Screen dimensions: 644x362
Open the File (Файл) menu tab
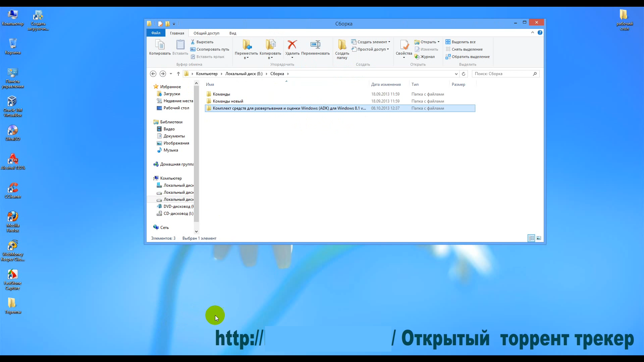point(156,33)
